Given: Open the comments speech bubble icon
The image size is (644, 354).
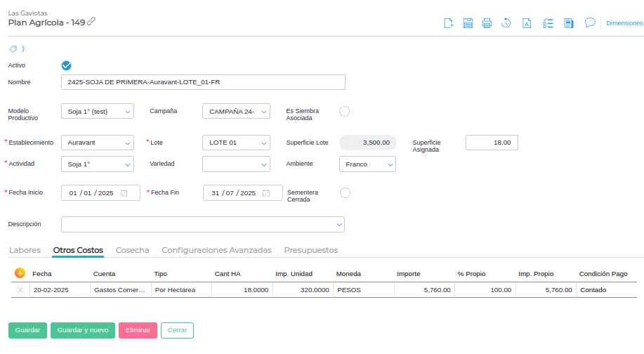Looking at the screenshot, I should tap(590, 22).
